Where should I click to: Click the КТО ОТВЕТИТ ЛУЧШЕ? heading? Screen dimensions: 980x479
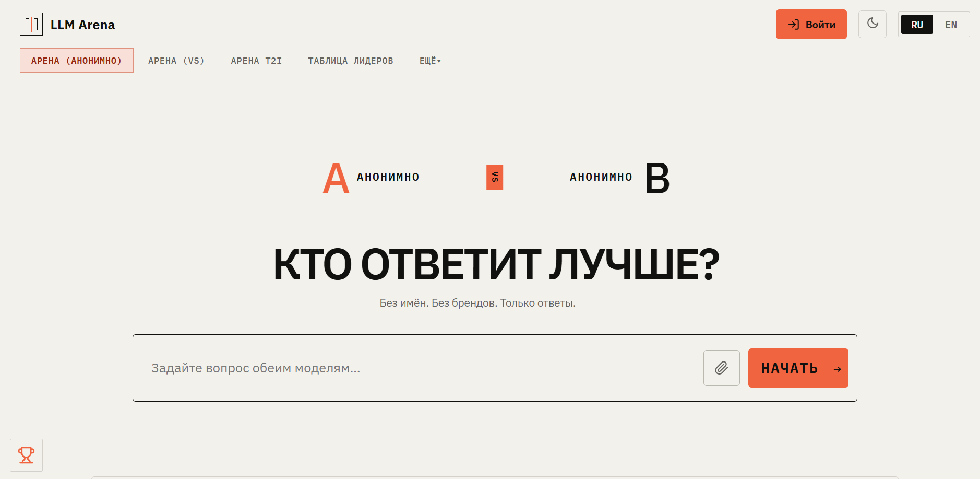[x=496, y=264]
